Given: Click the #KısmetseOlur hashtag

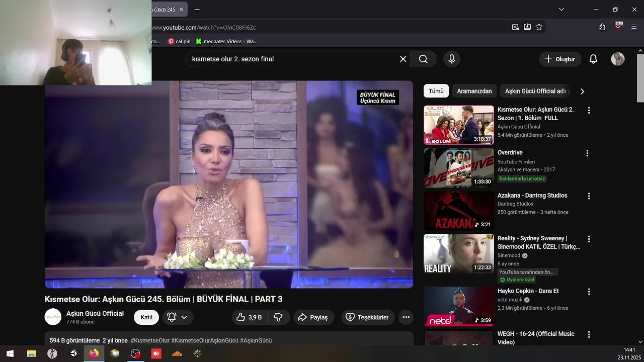Looking at the screenshot, I should tap(150, 340).
